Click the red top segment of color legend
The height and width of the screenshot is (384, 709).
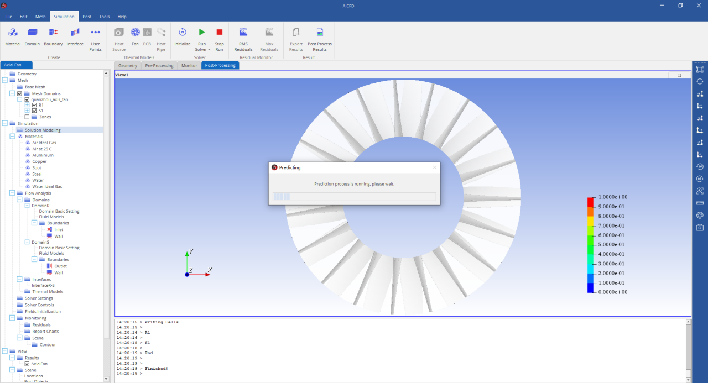pos(591,202)
